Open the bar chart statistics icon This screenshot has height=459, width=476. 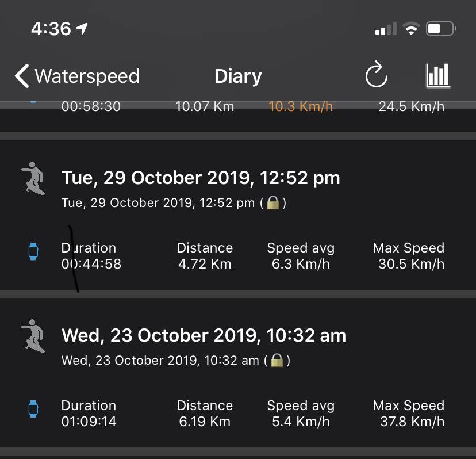pos(437,76)
